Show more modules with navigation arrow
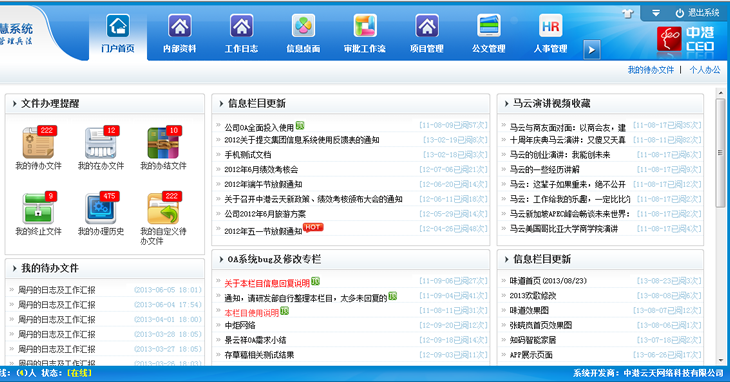Viewport: 730px width, 382px height. pos(592,50)
